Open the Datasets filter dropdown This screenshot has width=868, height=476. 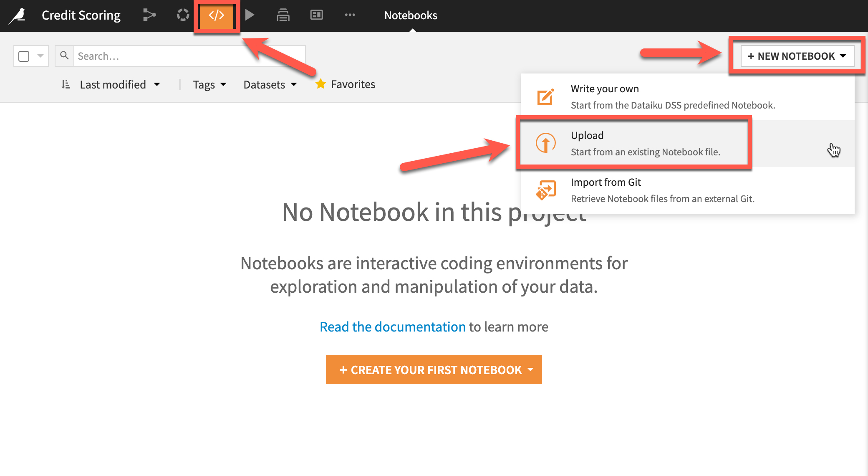tap(270, 84)
